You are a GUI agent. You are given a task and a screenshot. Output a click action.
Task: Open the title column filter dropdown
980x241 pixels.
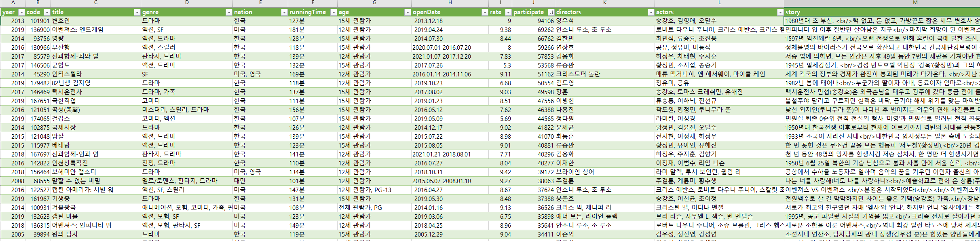coord(137,12)
